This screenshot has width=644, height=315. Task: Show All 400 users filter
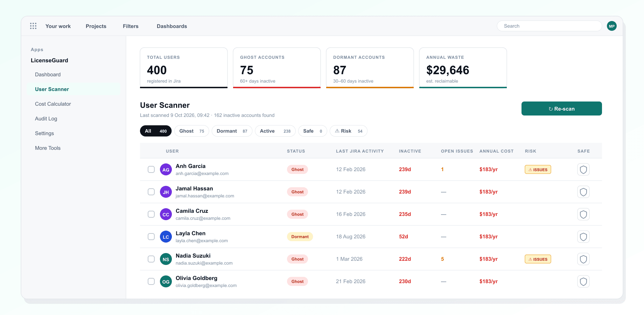click(x=156, y=131)
